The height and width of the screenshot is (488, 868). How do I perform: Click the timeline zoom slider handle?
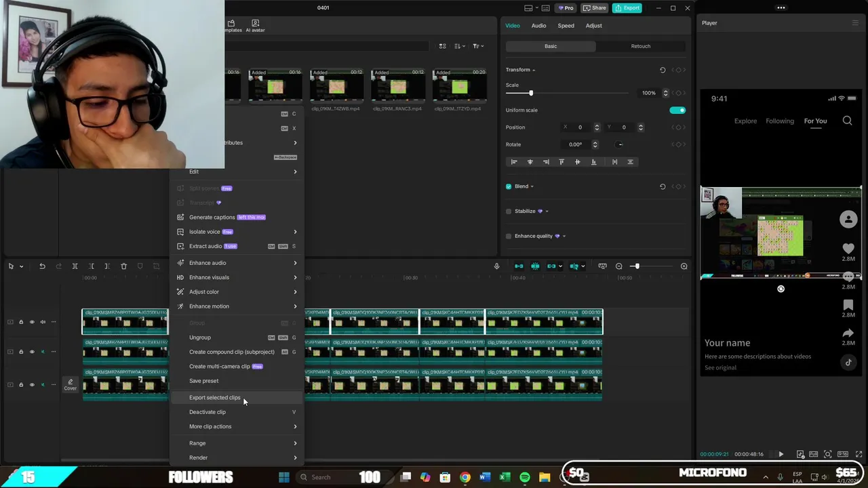tap(637, 266)
